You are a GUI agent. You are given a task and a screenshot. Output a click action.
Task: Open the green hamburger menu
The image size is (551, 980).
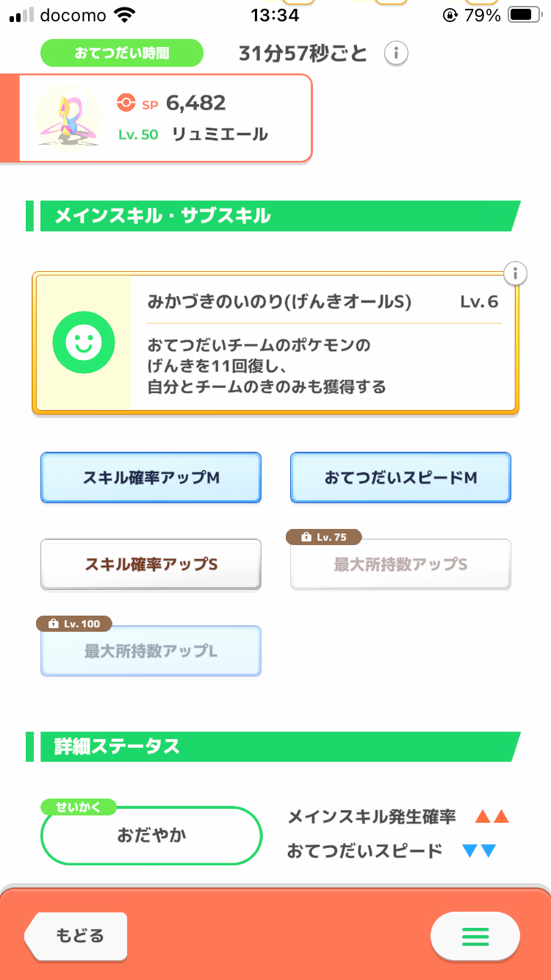(475, 936)
